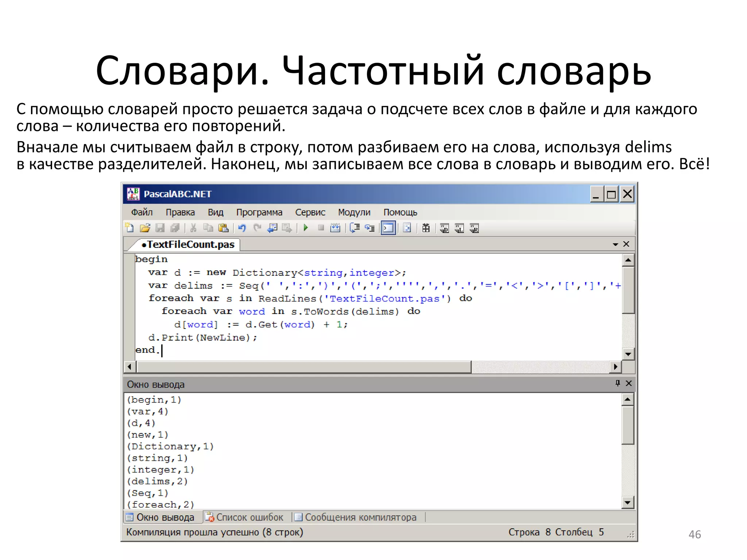The width and height of the screenshot is (747, 560).
Task: Click the Save floppy disk icon
Action: (160, 228)
